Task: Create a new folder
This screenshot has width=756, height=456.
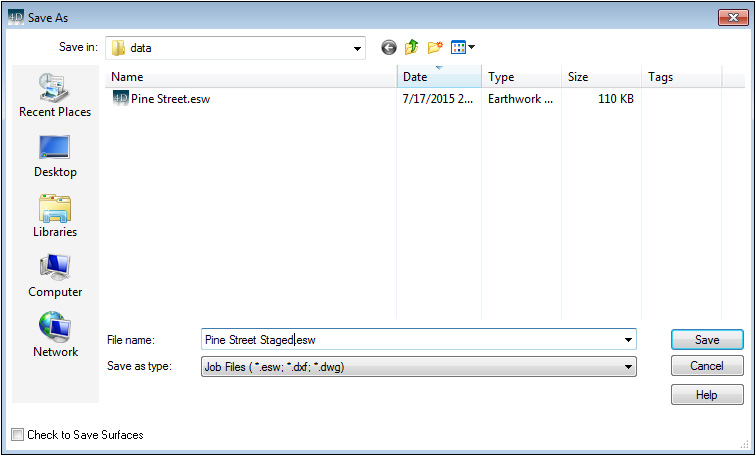Action: pyautogui.click(x=435, y=47)
